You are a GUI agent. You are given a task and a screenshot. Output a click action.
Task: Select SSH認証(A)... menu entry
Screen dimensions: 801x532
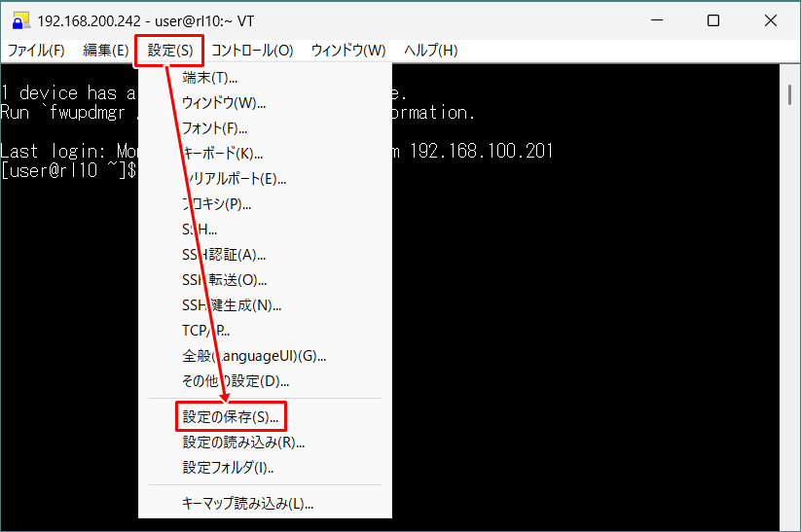click(x=223, y=255)
